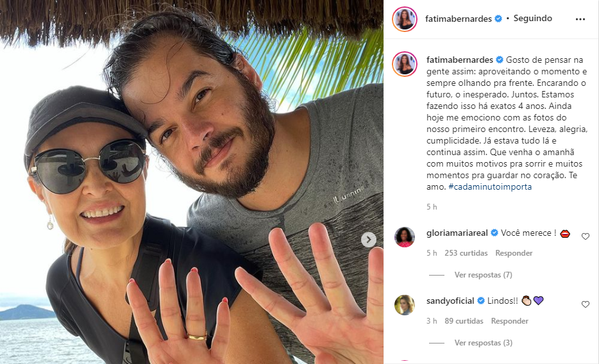Image resolution: width=599 pixels, height=364 pixels.
Task: Toggle the Seguindo follow status
Action: coord(532,19)
